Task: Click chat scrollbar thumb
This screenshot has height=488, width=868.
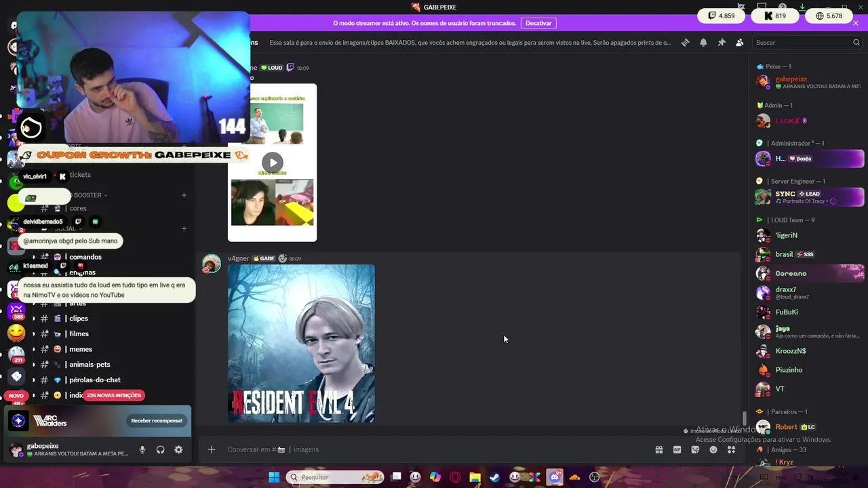Action: tap(744, 418)
